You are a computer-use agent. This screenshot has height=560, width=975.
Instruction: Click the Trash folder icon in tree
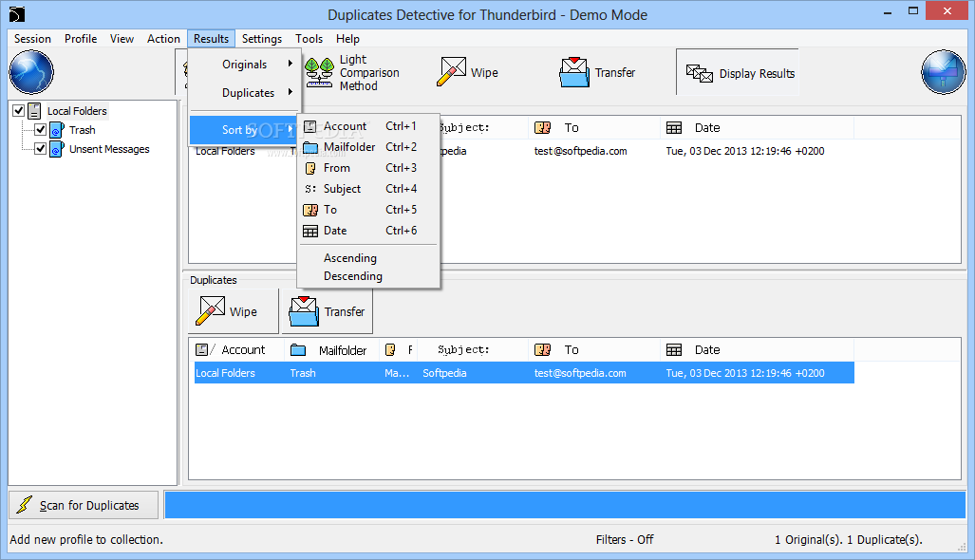(57, 130)
